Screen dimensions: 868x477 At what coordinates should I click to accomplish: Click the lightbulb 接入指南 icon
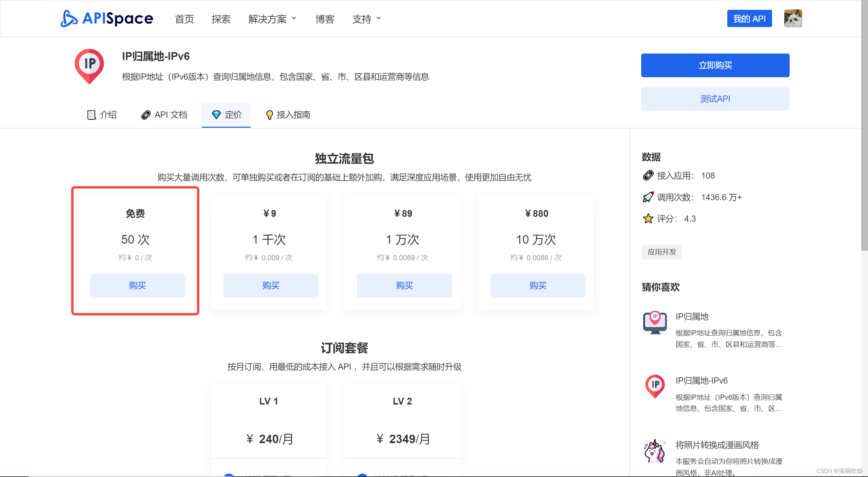[270, 115]
